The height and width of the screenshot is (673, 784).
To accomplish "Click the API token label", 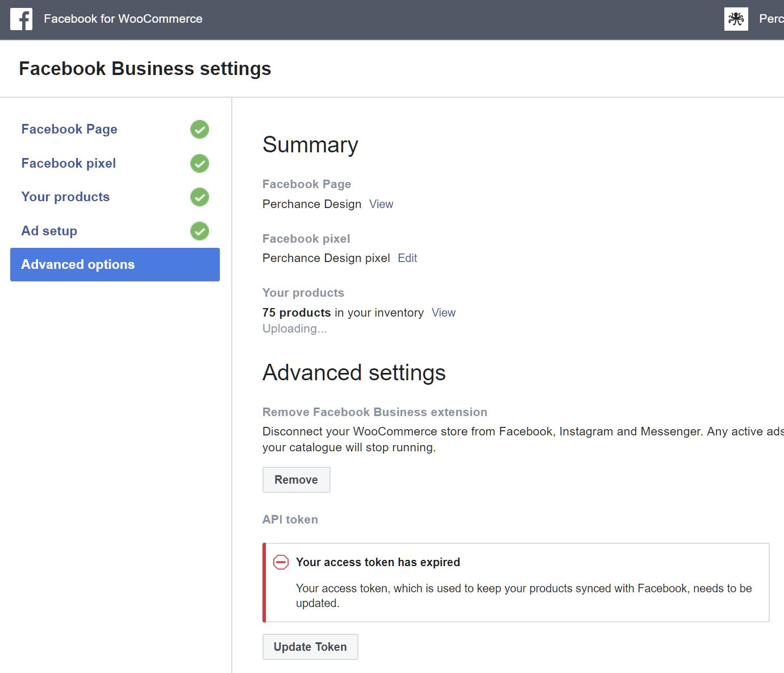I will pyautogui.click(x=290, y=520).
